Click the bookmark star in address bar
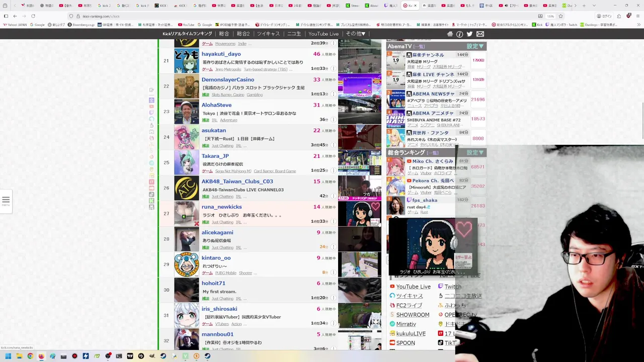 click(560, 16)
